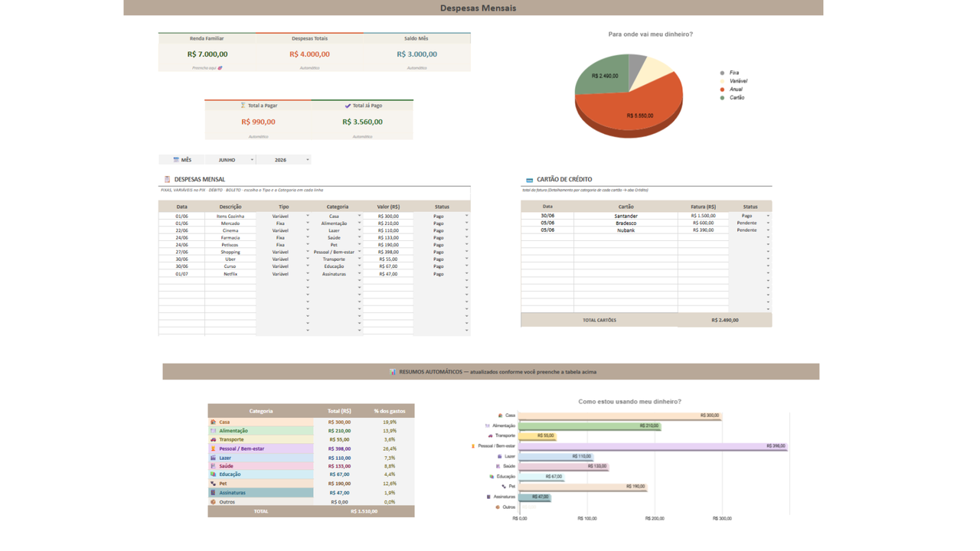
Task: Click the Alimentação icon in category table
Action: [x=214, y=431]
